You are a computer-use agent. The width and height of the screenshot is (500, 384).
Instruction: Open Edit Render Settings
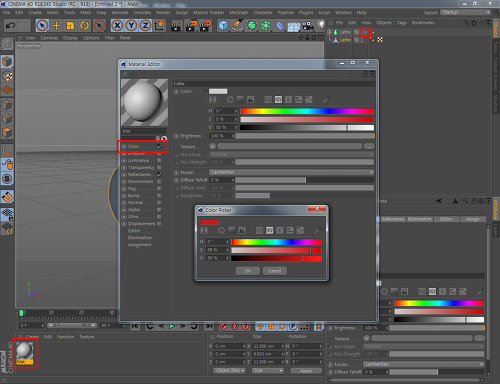(x=206, y=25)
